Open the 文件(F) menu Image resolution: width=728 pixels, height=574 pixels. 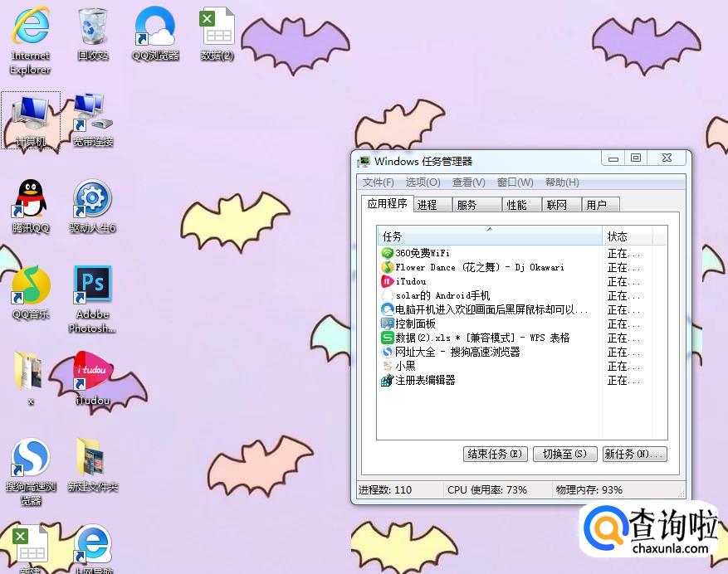[378, 182]
